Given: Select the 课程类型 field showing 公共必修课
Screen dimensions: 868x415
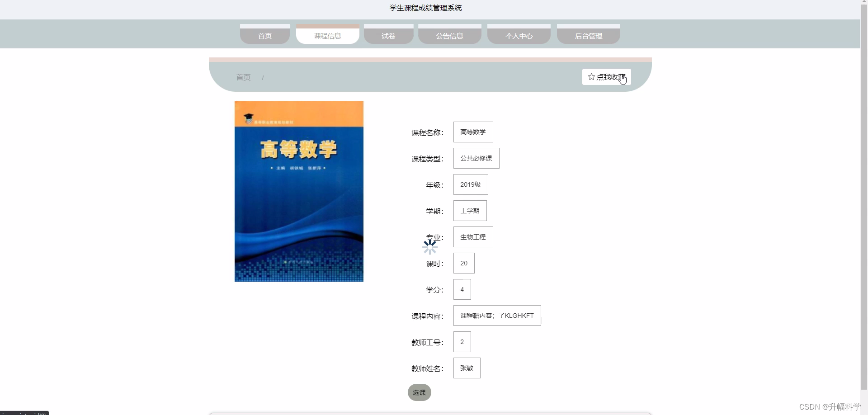Looking at the screenshot, I should [476, 158].
